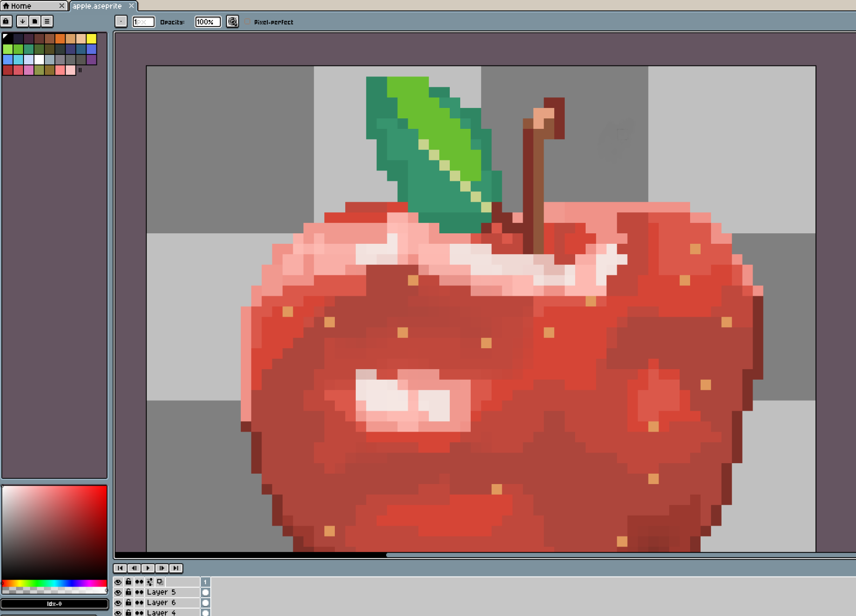This screenshot has height=616, width=856.
Task: Click the Opacity percentage field
Action: click(207, 21)
